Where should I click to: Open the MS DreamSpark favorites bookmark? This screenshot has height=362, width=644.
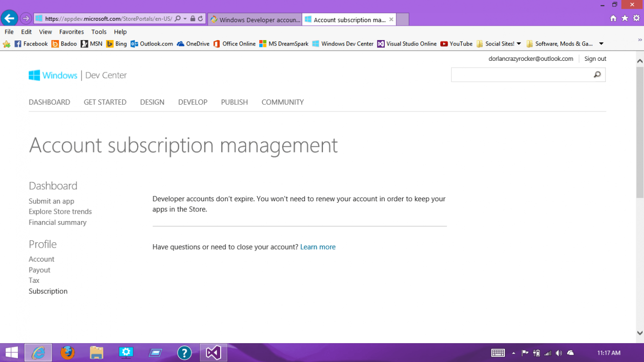coord(284,44)
